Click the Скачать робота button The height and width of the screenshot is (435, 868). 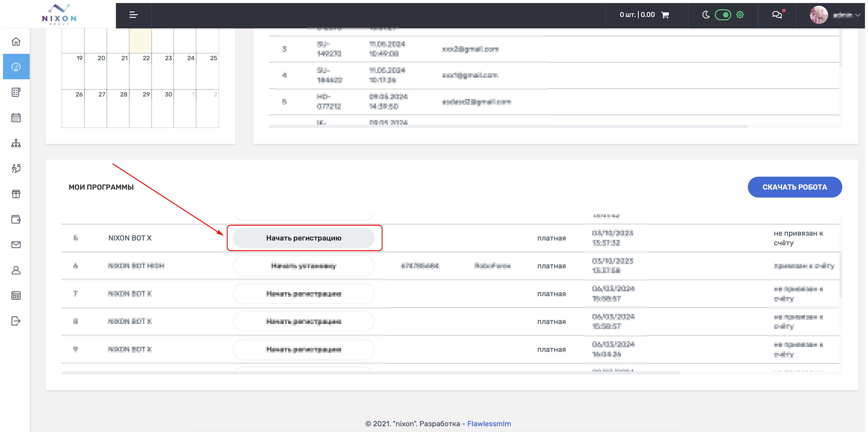pyautogui.click(x=794, y=187)
